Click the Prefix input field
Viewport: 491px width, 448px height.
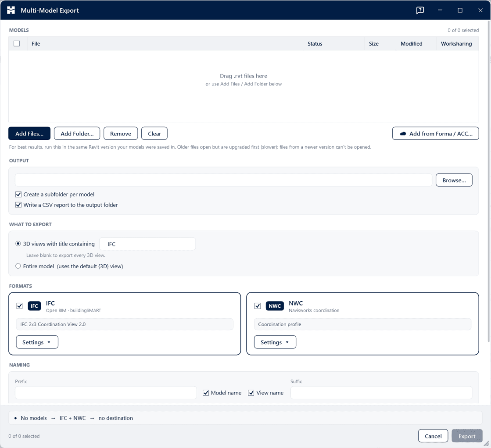pyautogui.click(x=106, y=393)
